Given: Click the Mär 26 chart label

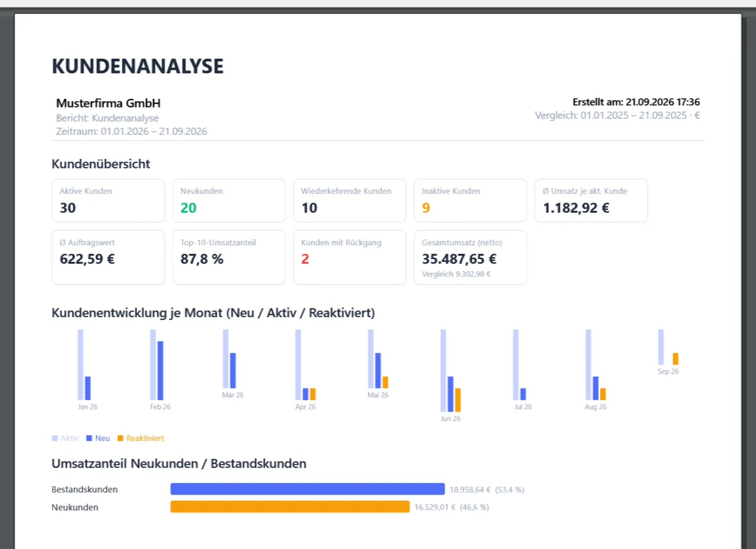Looking at the screenshot, I should pyautogui.click(x=233, y=395).
